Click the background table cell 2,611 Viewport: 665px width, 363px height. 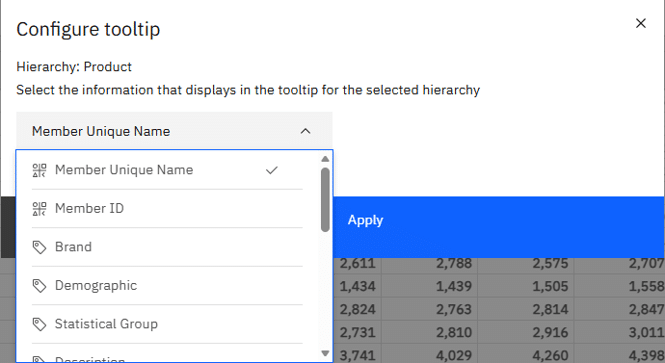click(357, 264)
